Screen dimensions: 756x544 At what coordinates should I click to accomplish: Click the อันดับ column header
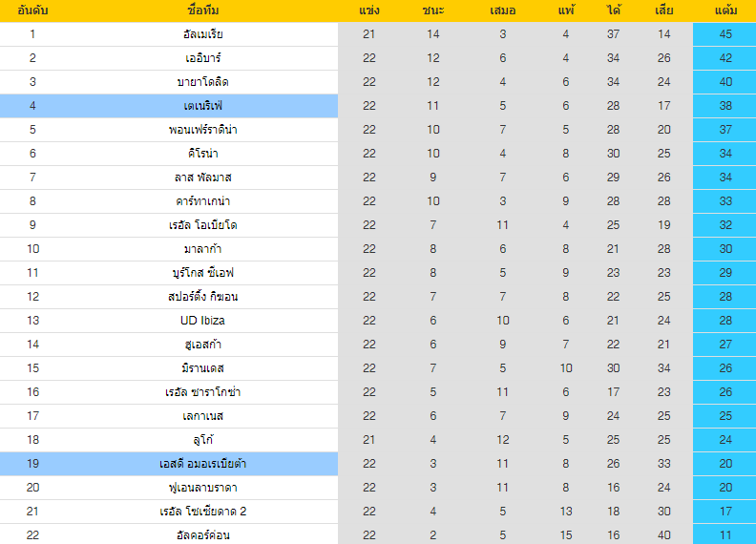32,10
